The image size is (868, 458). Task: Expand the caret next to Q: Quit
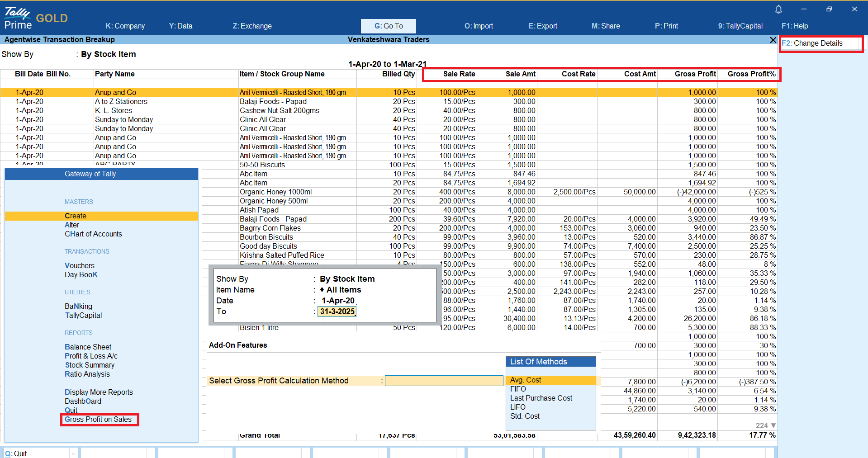[x=73, y=453]
